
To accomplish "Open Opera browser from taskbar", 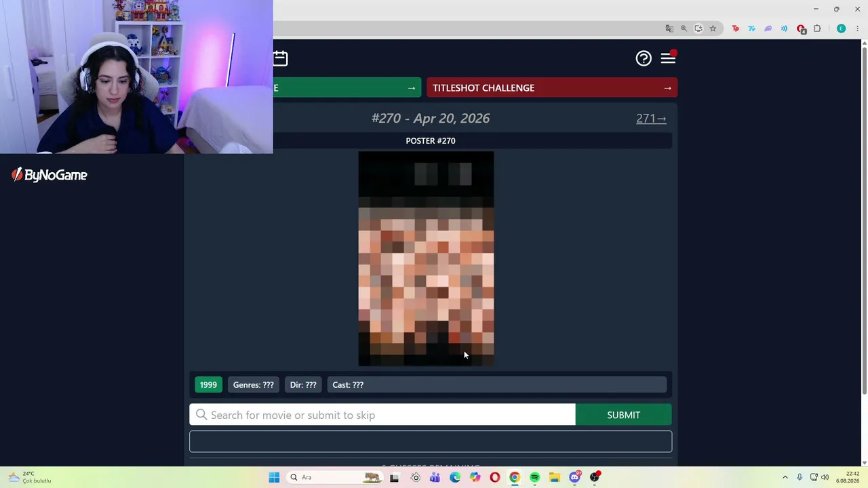I will tap(495, 477).
